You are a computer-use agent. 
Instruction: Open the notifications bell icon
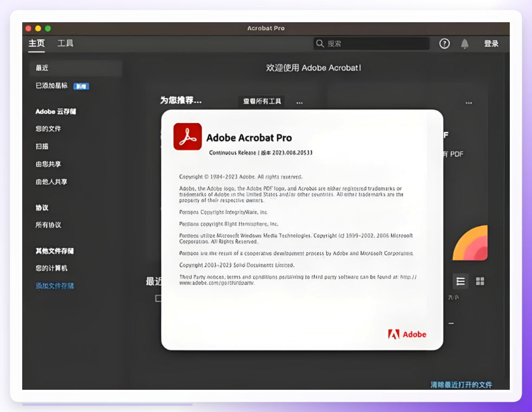(x=465, y=44)
